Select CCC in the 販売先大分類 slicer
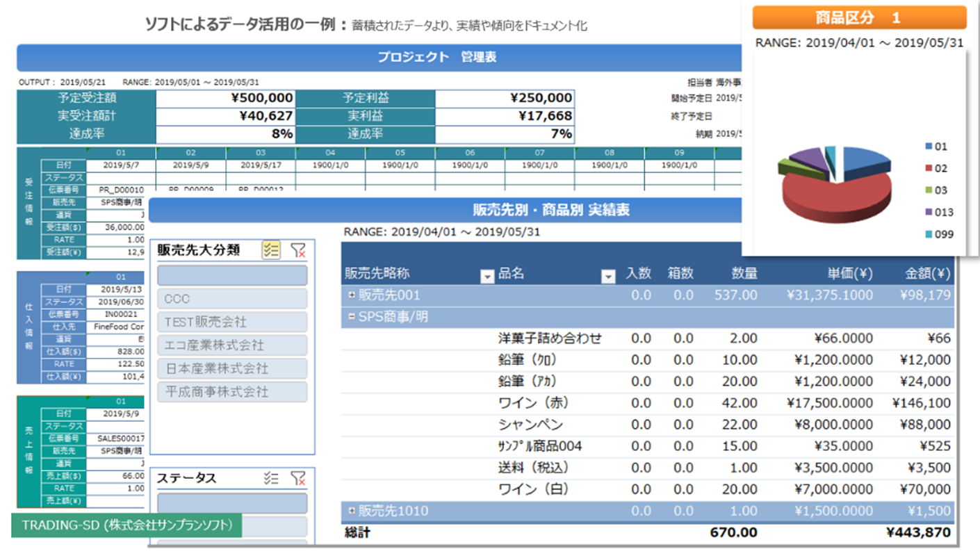Screen dimensions: 980x558 [x=232, y=299]
